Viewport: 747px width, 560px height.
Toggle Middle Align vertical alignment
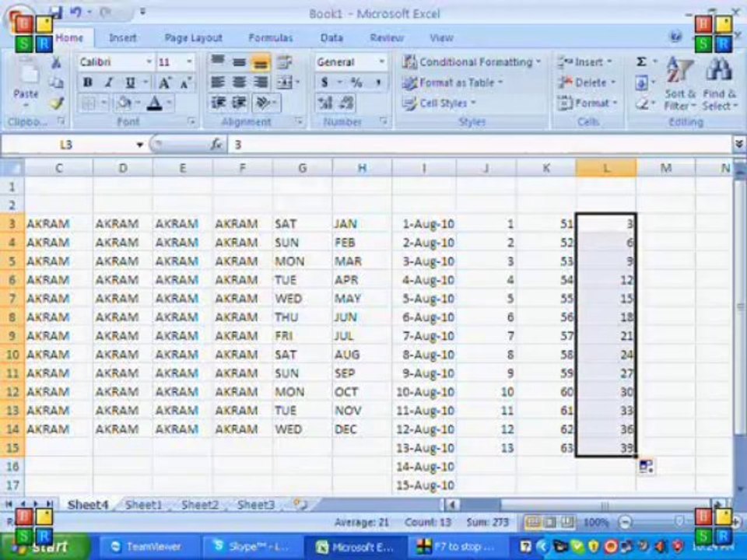(x=239, y=62)
